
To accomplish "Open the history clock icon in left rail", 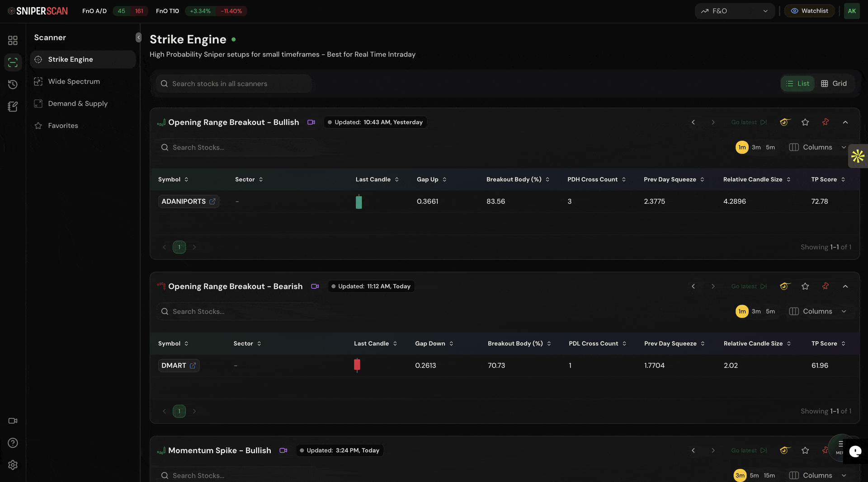I will coord(13,84).
